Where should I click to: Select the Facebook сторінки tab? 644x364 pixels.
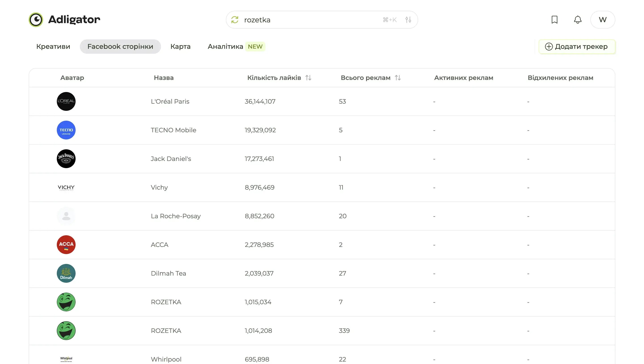(120, 47)
